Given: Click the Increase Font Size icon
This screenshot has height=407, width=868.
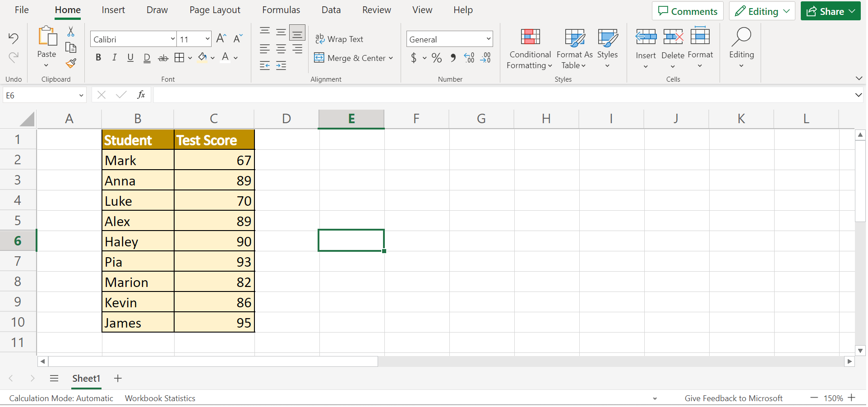Looking at the screenshot, I should (221, 39).
